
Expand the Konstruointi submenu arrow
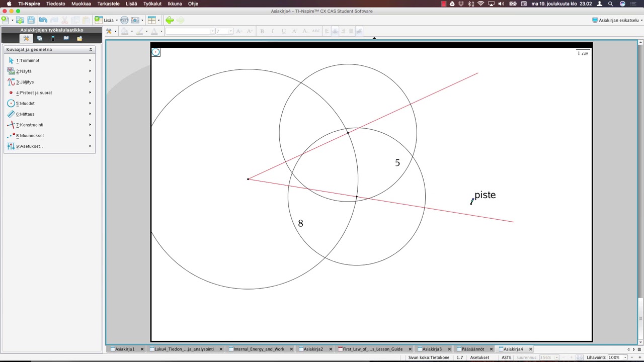[90, 125]
